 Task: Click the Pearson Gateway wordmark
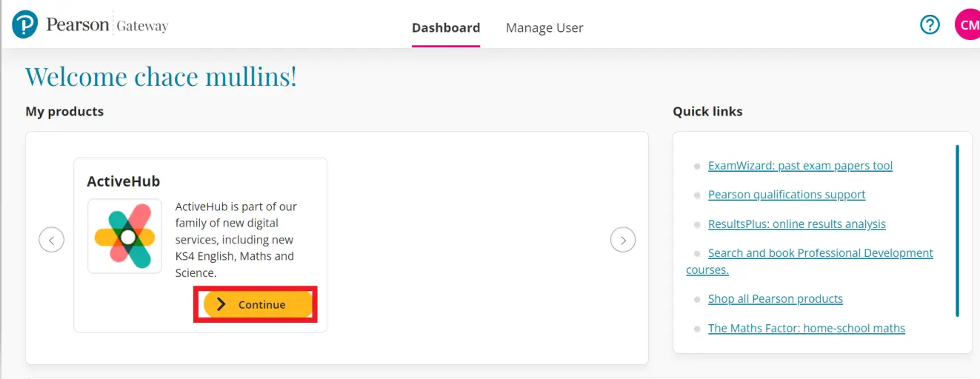coord(107,25)
